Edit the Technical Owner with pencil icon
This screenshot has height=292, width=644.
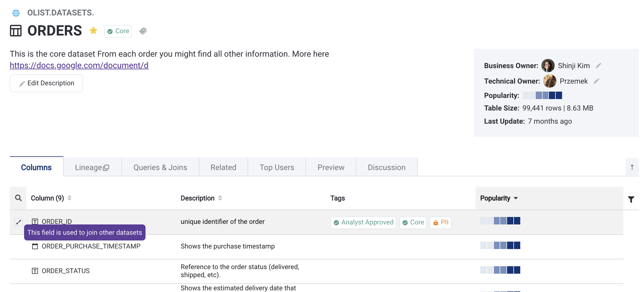pyautogui.click(x=596, y=81)
